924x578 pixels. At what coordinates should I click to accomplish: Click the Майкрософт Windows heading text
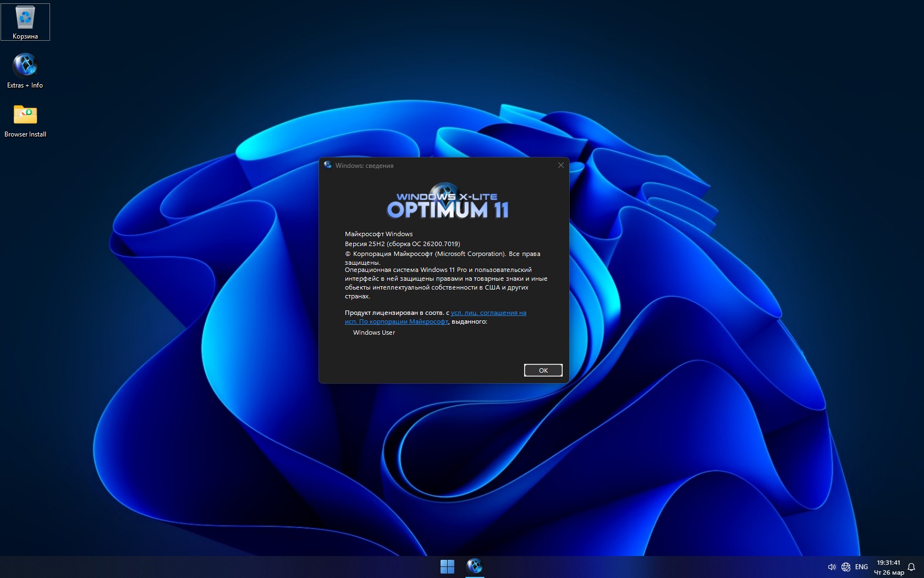[x=378, y=234]
